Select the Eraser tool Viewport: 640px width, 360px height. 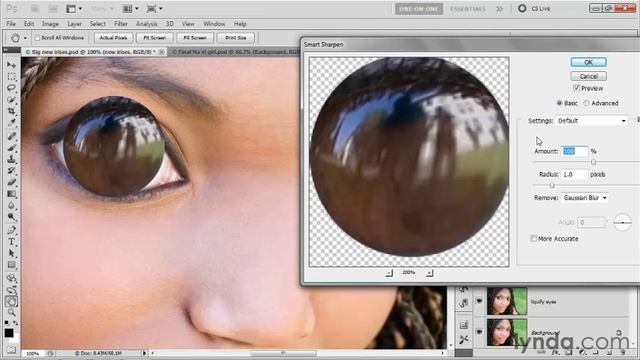(11, 182)
